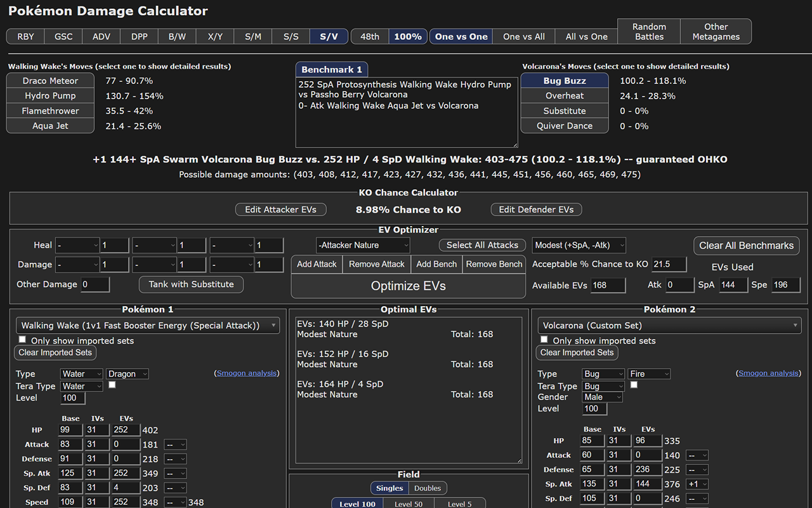Select the S/V generation tab
The height and width of the screenshot is (508, 812).
[x=329, y=36]
